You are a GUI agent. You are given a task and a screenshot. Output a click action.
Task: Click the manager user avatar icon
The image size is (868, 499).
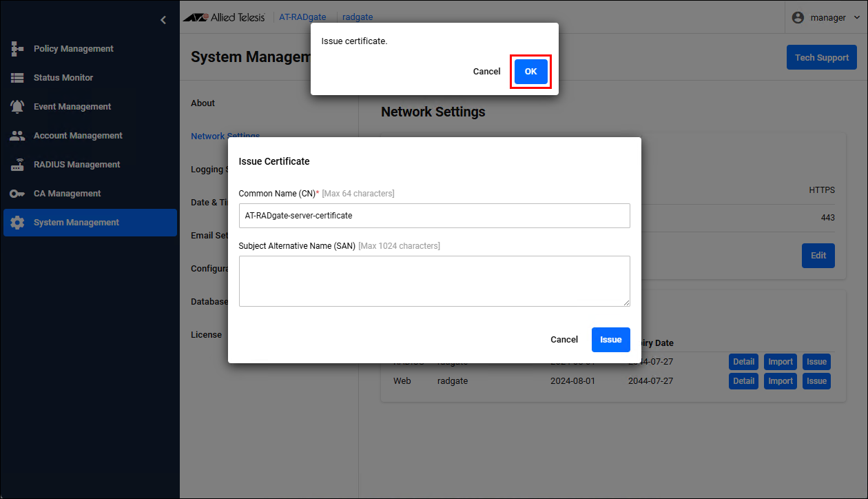coord(798,18)
